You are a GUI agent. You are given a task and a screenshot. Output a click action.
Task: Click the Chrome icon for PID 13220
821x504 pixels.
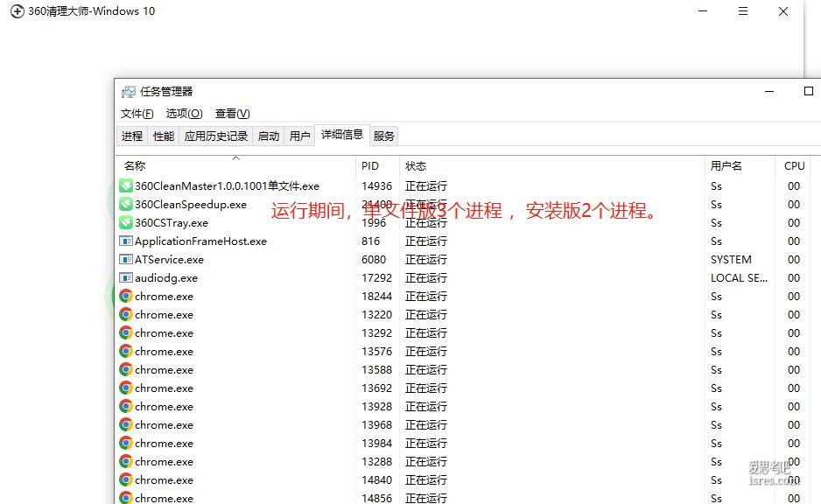point(126,314)
